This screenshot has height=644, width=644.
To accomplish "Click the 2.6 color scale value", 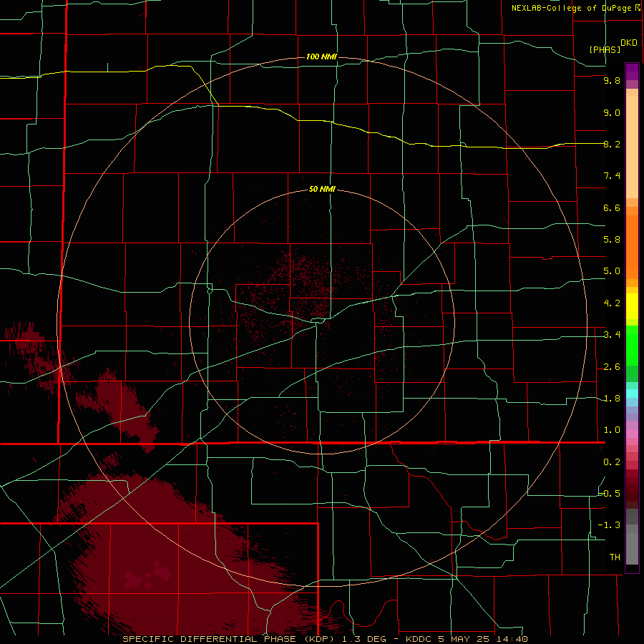I will click(x=612, y=367).
